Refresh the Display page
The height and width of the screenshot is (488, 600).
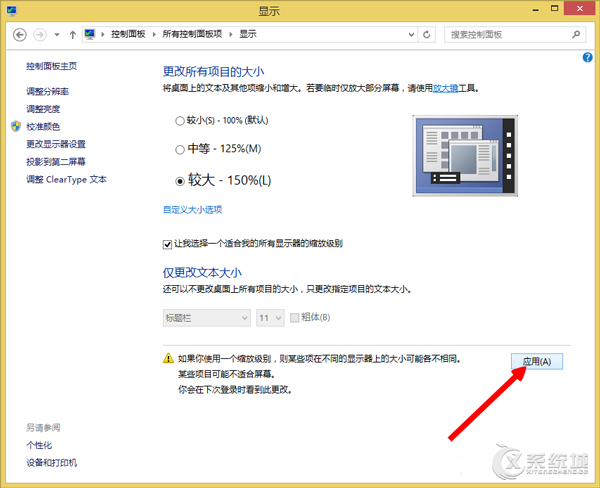click(x=426, y=35)
